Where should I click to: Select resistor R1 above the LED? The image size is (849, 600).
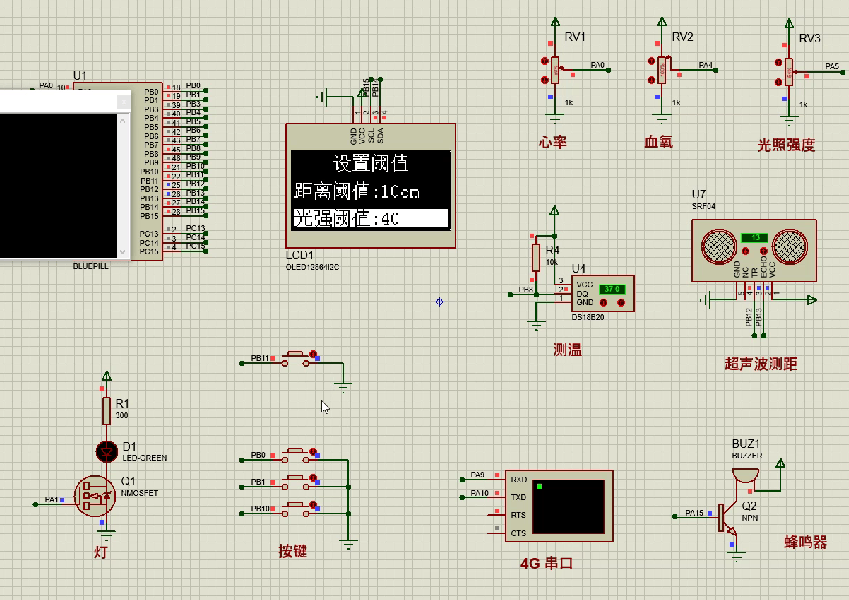104,409
